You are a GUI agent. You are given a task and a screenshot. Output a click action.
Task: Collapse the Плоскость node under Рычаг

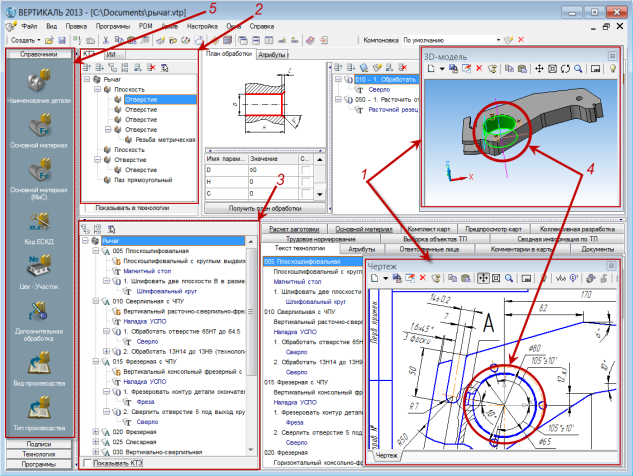click(x=97, y=88)
